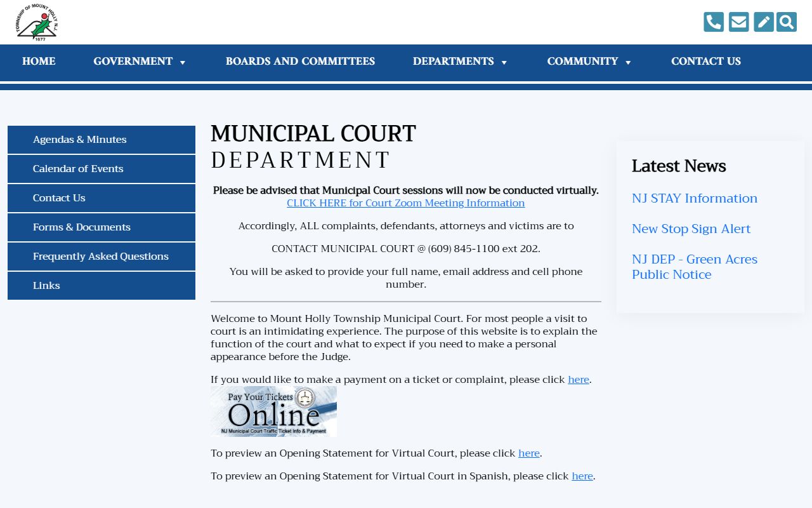
Task: Open the search magnifier icon
Action: (x=787, y=22)
